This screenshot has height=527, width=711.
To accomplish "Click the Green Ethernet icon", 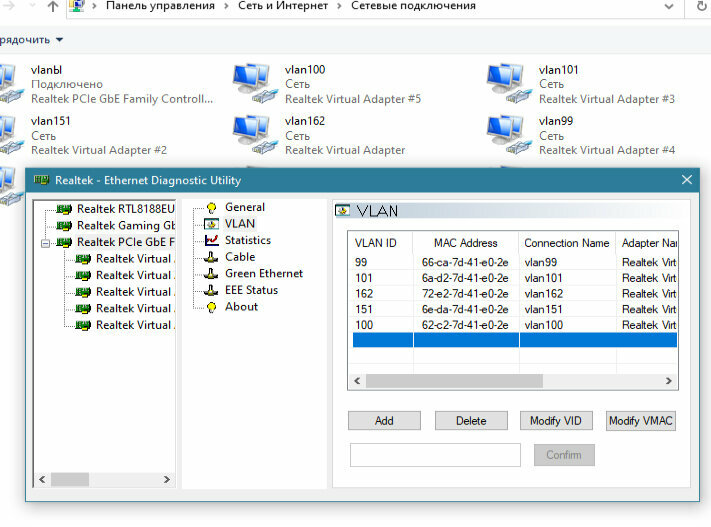I will coord(211,274).
